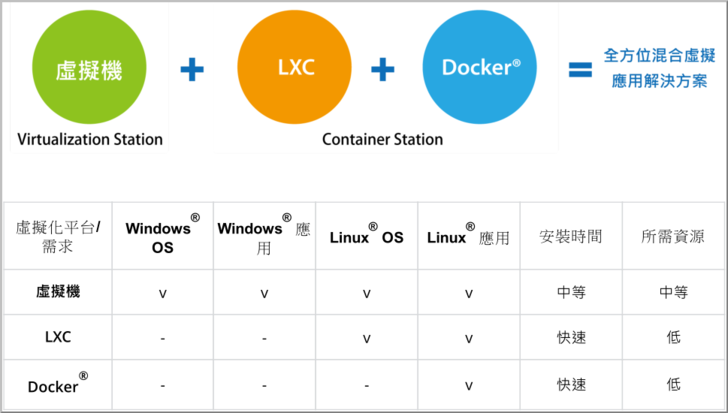Click the 所需資源 column header
This screenshot has width=728, height=413.
point(673,237)
